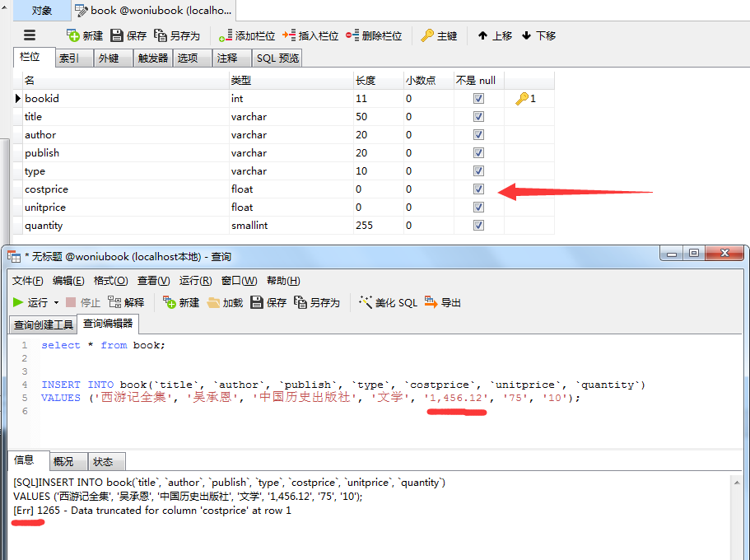Click 添加栏位 to add a field
This screenshot has width=750, height=560.
click(247, 35)
